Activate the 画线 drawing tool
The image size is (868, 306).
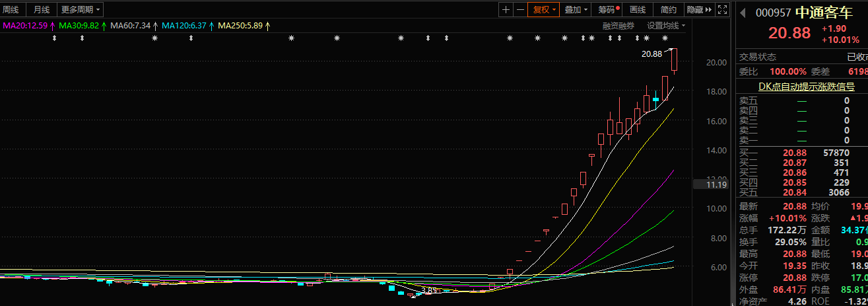tap(637, 9)
